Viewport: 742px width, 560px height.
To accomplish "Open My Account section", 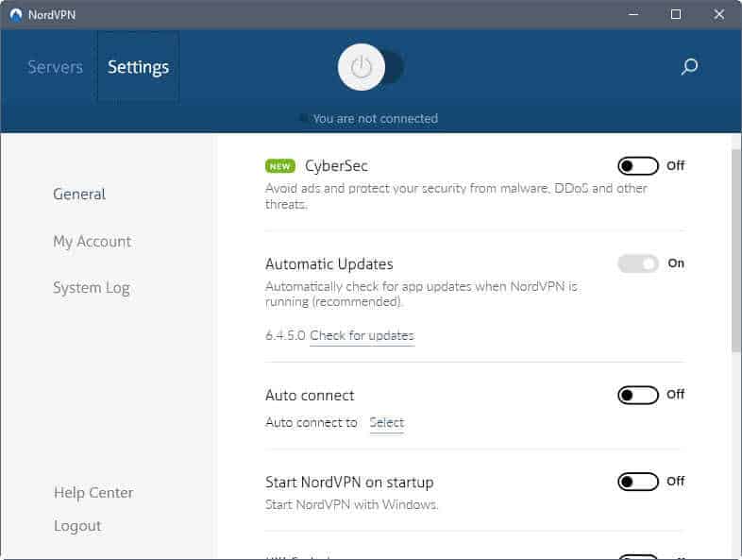I will click(x=92, y=242).
